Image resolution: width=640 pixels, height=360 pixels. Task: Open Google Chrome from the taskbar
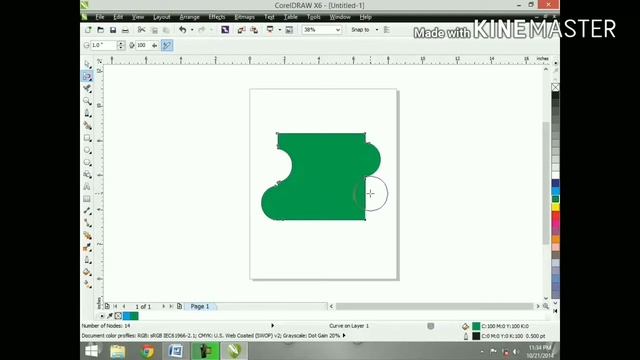click(x=148, y=351)
